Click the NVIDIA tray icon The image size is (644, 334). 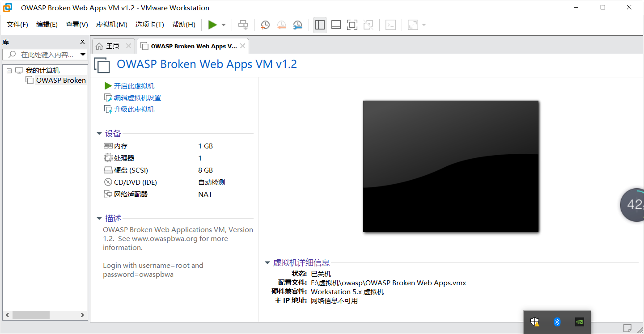580,322
